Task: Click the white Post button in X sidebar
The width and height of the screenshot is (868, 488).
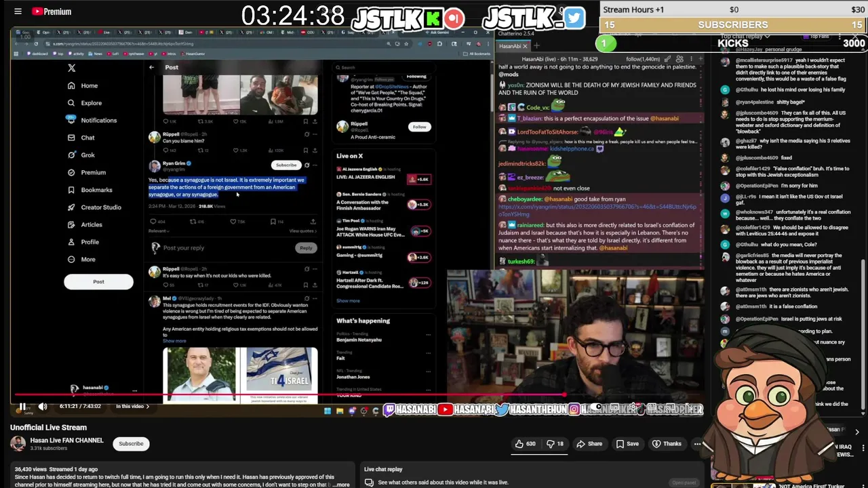Action: pyautogui.click(x=98, y=282)
